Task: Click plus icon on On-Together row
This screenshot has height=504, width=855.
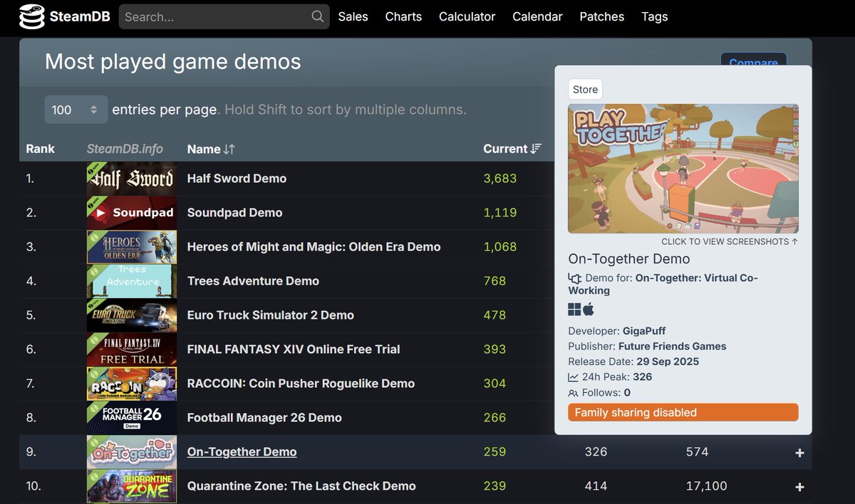Action: [x=799, y=453]
